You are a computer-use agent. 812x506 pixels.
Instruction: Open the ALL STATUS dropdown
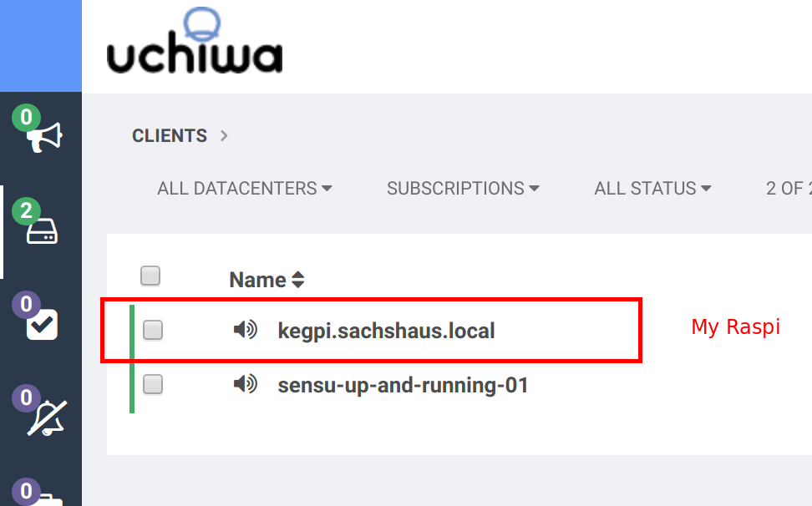652,188
